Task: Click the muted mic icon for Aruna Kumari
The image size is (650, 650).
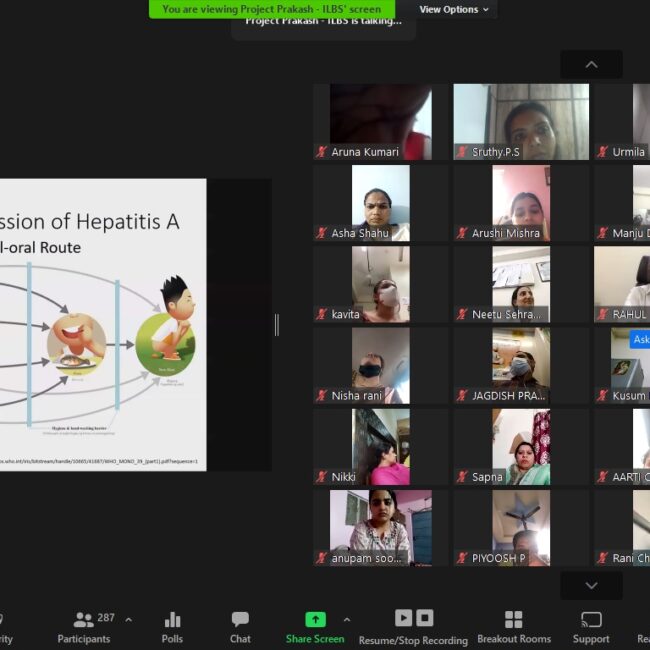Action: (x=322, y=152)
